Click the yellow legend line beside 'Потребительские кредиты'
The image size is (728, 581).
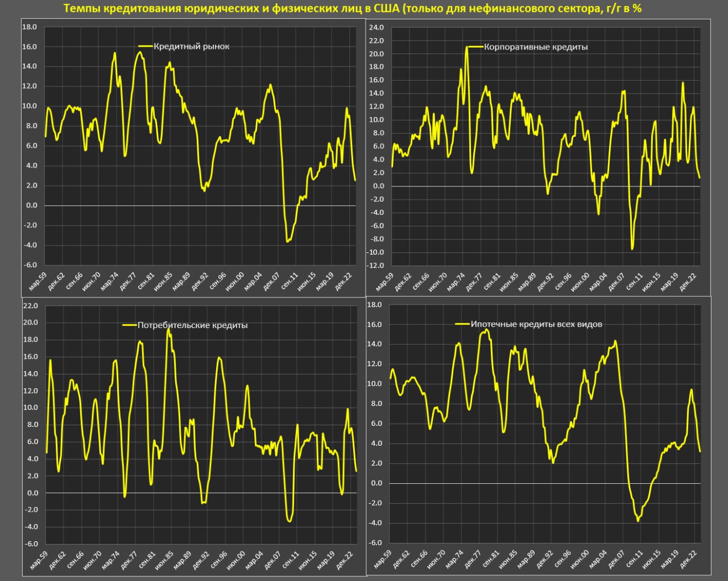tap(130, 325)
